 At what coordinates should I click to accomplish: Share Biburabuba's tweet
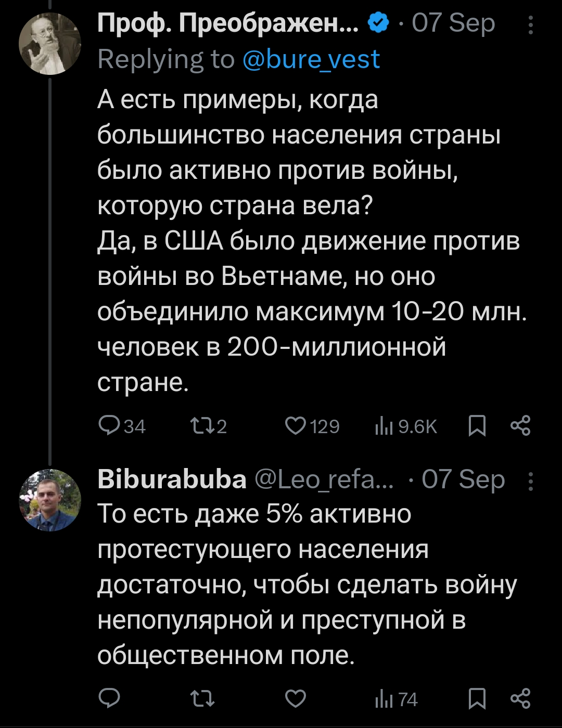tap(520, 699)
